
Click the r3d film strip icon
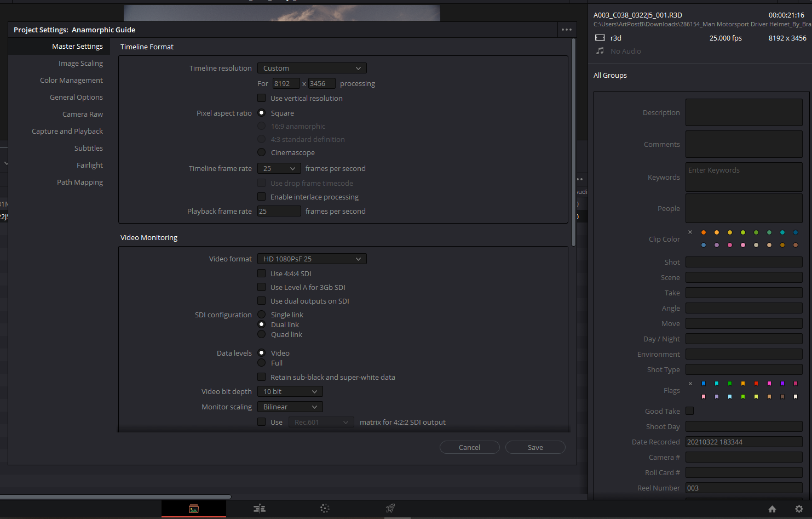[x=599, y=37]
